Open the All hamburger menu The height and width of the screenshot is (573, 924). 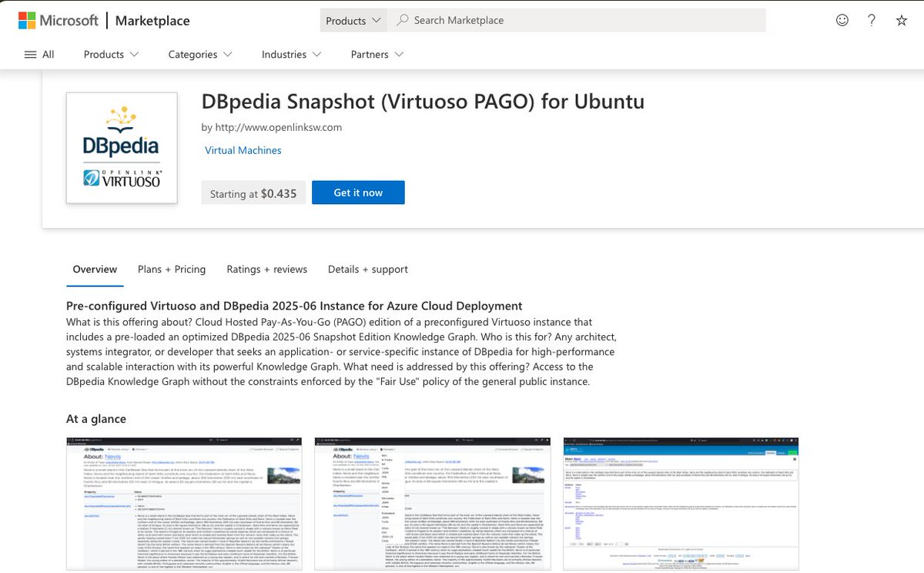pos(38,54)
